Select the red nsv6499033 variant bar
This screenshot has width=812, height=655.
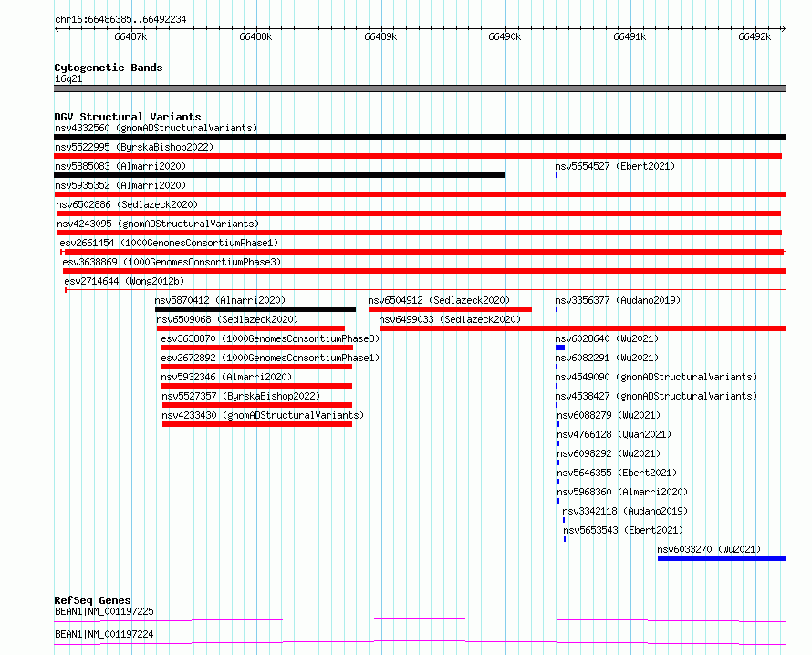pyautogui.click(x=583, y=328)
